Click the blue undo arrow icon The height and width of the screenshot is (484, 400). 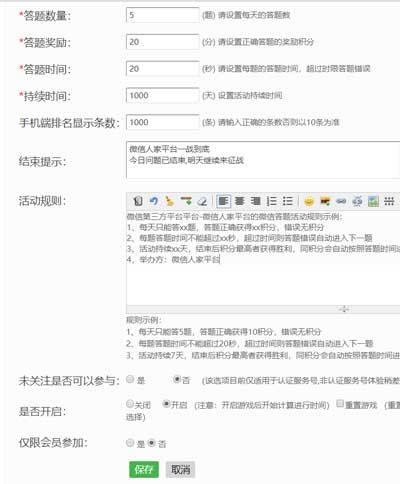154,201
